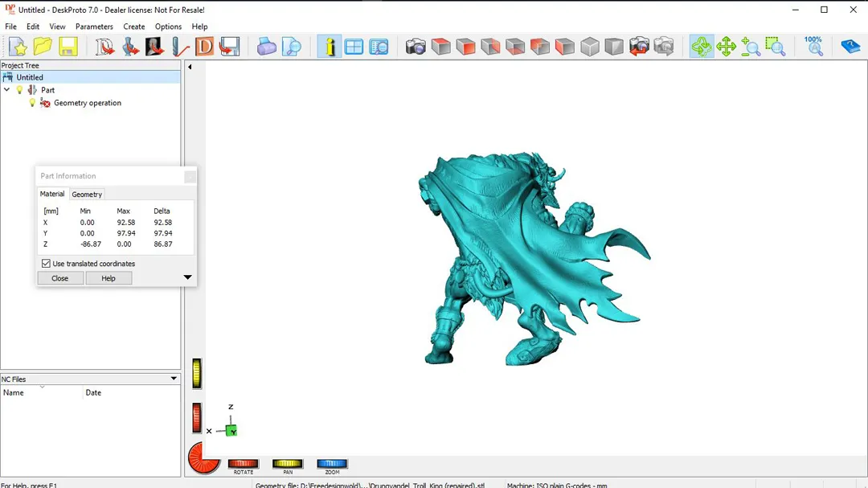Select default view camera icon
This screenshot has height=488, width=868.
tap(416, 47)
